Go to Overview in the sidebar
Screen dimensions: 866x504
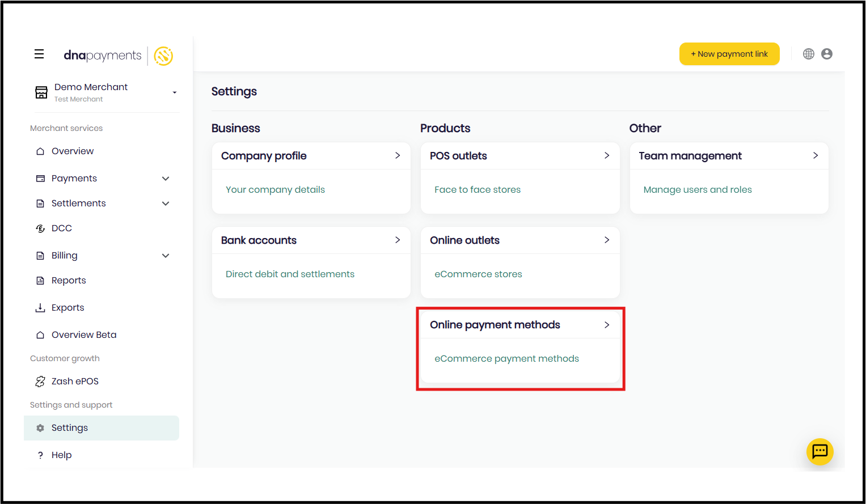tap(73, 151)
